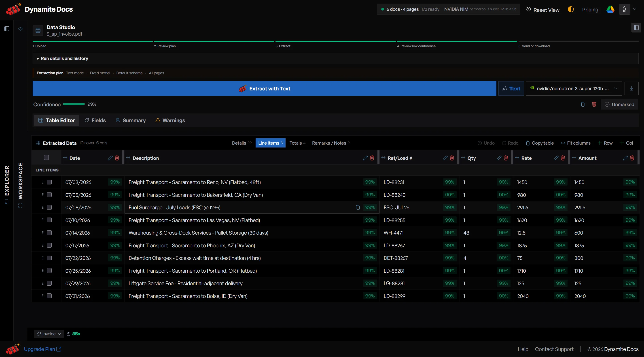Check the 07/14/2026 row checkbox
The image size is (644, 357).
[x=49, y=233]
